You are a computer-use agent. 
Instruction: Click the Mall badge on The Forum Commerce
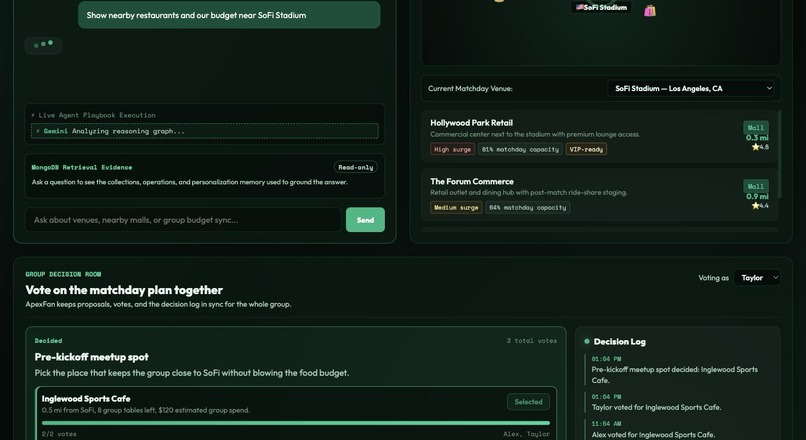756,186
